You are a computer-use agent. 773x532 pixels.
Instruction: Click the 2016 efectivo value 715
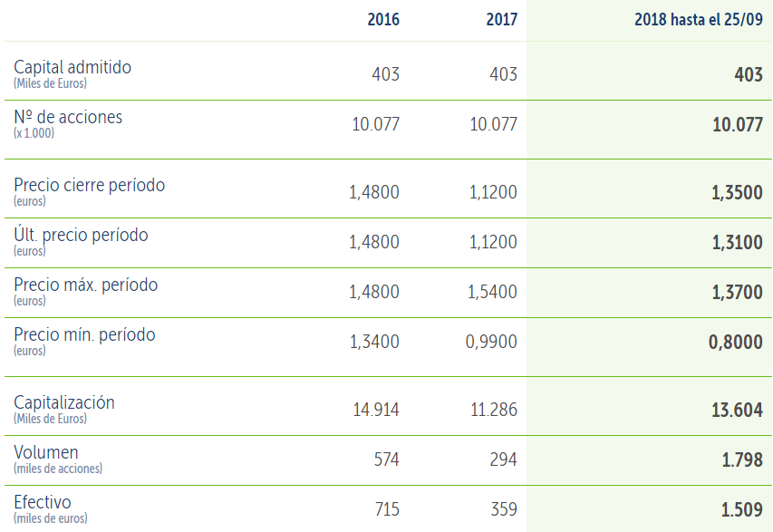coord(386,509)
